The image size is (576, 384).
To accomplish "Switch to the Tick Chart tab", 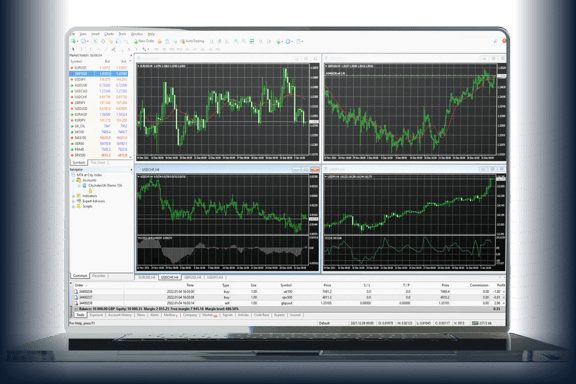I will point(98,162).
